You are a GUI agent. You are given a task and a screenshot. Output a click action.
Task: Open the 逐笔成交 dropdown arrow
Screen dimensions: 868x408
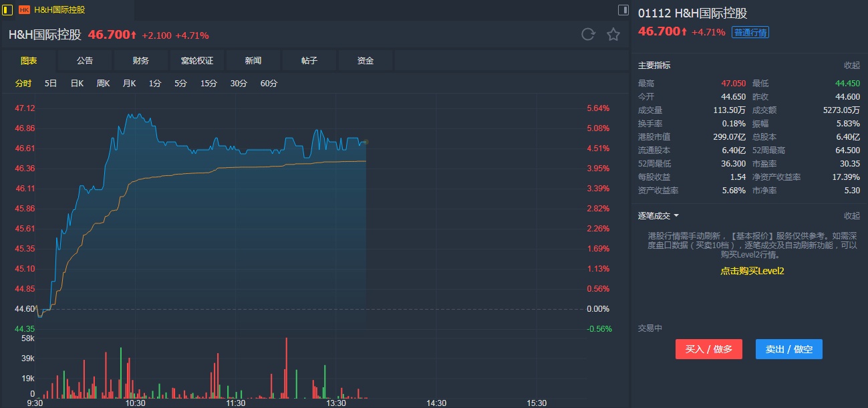(x=676, y=216)
